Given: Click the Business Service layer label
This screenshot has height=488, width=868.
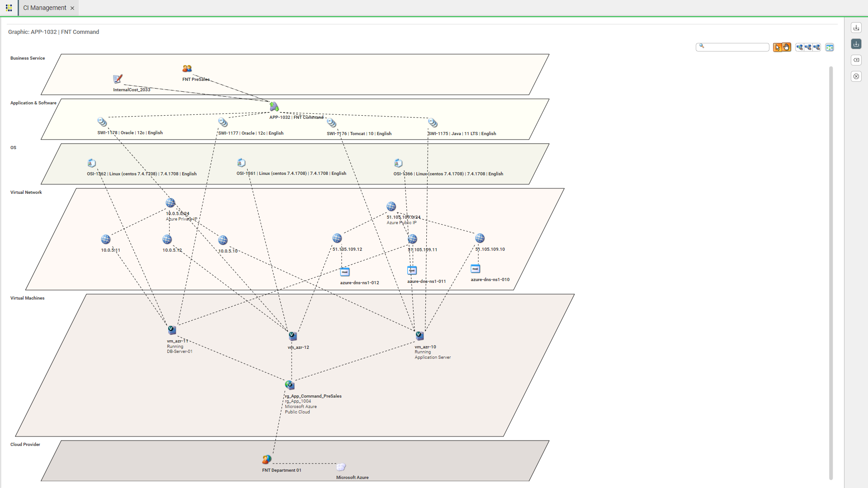Looking at the screenshot, I should point(28,58).
